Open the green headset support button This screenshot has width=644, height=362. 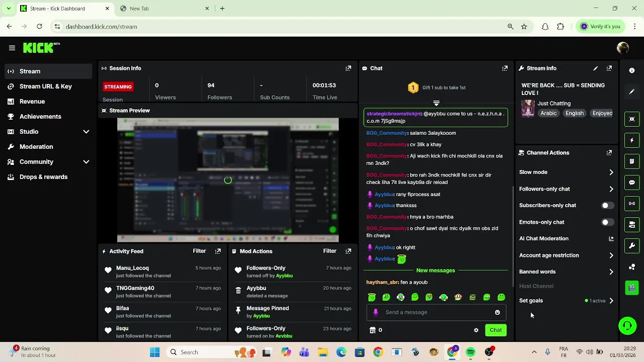[627, 326]
